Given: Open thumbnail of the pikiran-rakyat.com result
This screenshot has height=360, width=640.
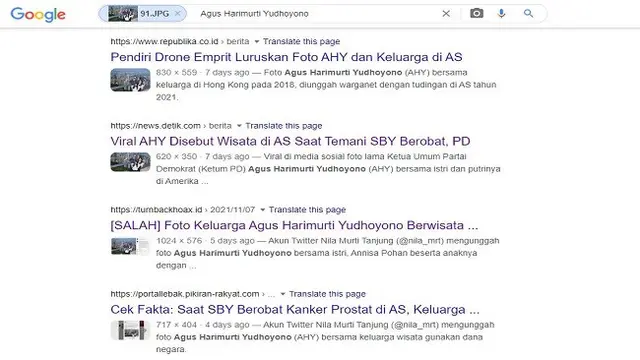Looking at the screenshot, I should click(x=130, y=330).
